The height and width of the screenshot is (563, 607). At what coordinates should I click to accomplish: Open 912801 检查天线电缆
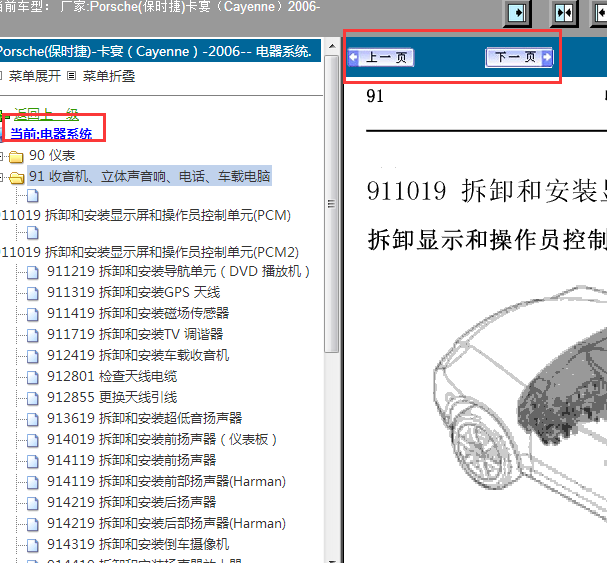click(112, 376)
